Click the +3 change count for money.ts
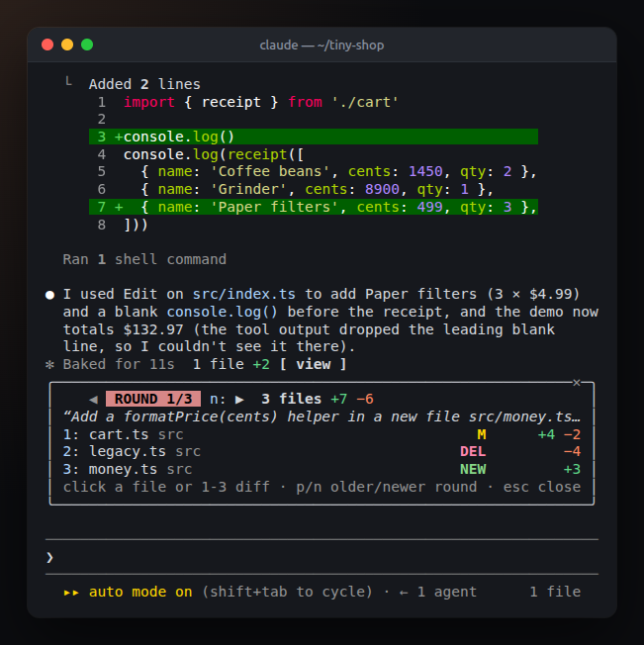Image resolution: width=644 pixels, height=645 pixels. 572,469
